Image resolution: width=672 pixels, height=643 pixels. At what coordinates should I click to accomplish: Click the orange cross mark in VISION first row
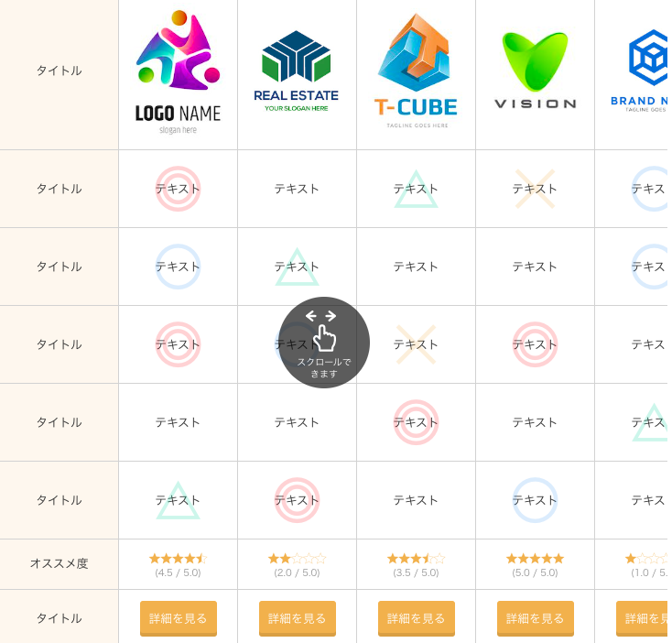[x=535, y=189]
